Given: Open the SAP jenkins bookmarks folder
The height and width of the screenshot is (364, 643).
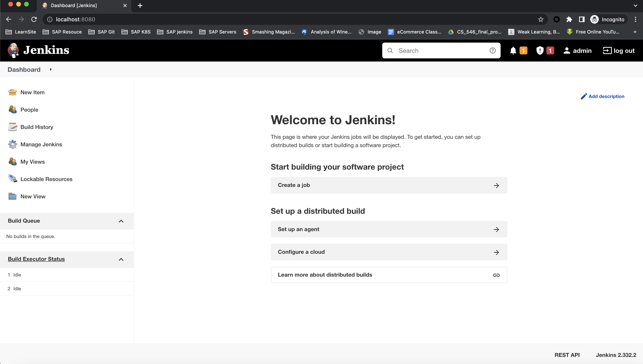Looking at the screenshot, I should click(x=175, y=32).
